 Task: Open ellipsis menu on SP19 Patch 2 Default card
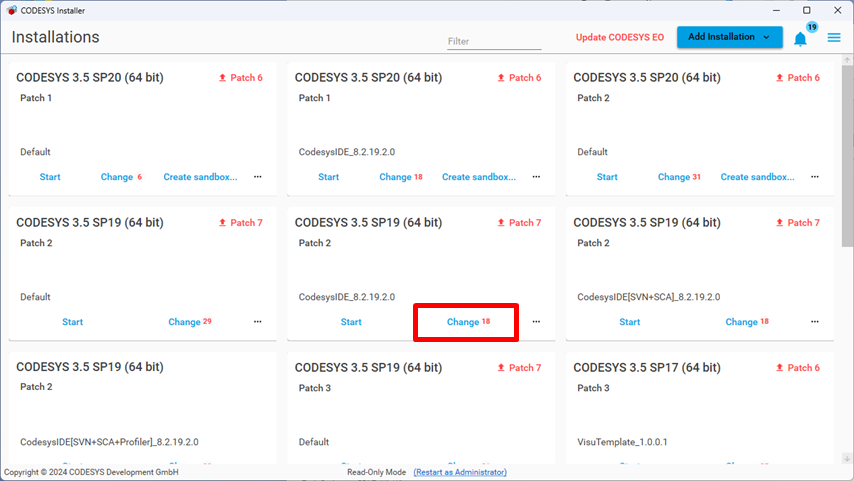click(258, 321)
